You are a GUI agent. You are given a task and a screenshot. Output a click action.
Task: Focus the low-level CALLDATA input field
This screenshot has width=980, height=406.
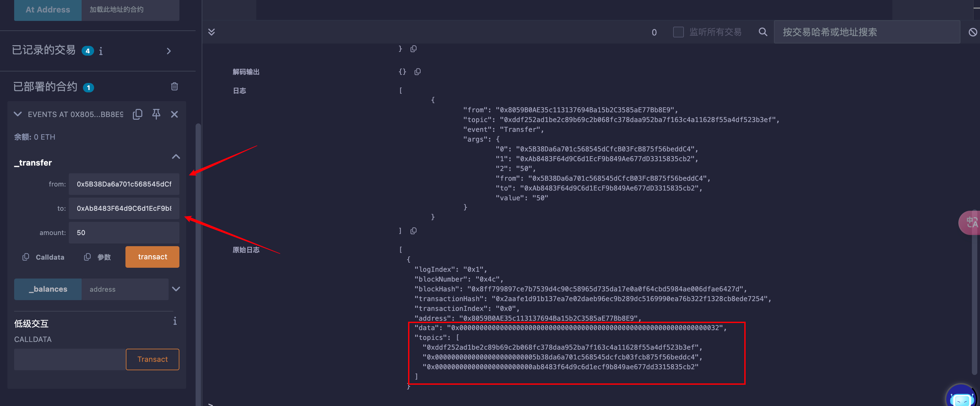(x=70, y=359)
